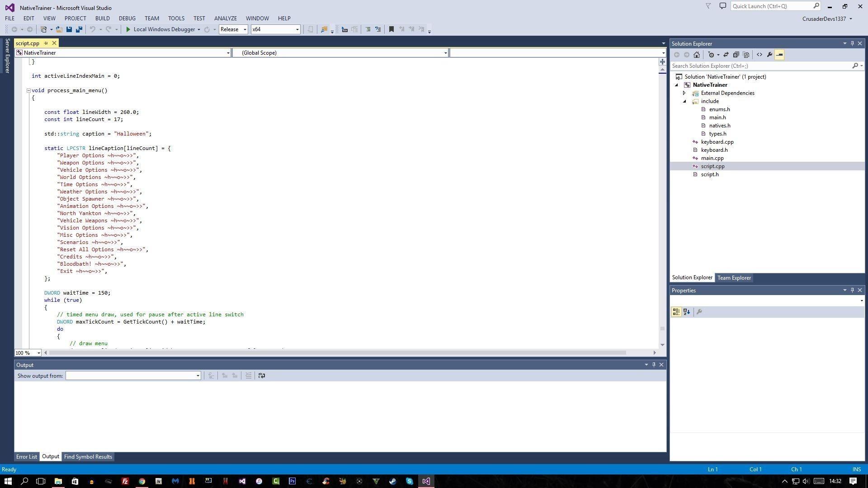868x488 pixels.
Task: Open Steam from the Windows taskbar
Action: [392, 481]
